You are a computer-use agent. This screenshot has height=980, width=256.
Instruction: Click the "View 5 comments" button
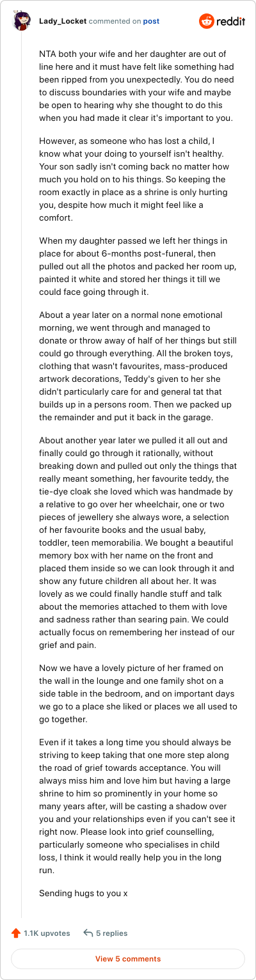pos(128,959)
